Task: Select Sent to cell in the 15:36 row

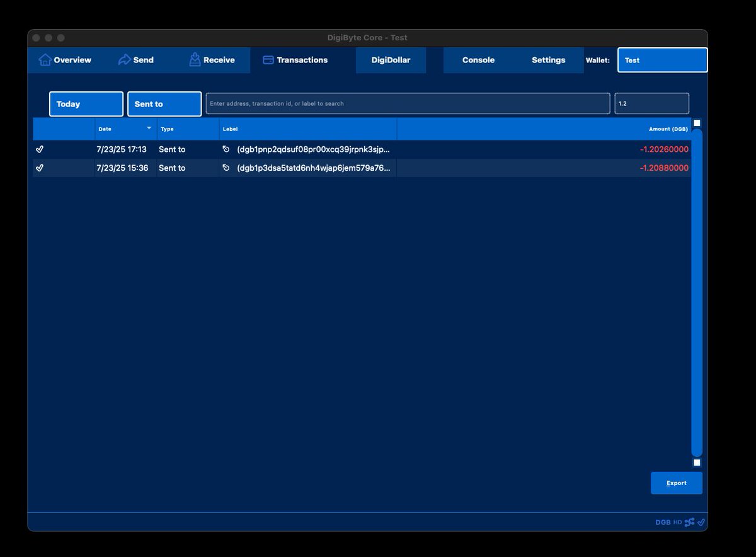Action: coord(188,168)
